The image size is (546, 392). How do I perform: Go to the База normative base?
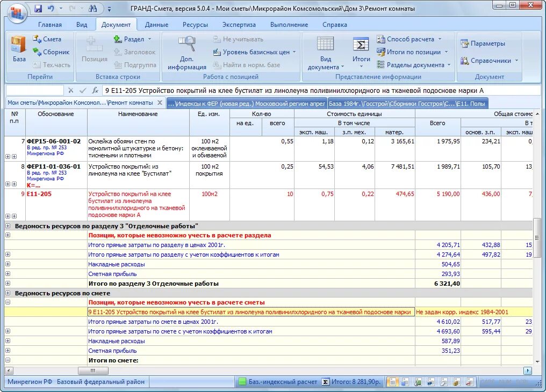[19, 49]
